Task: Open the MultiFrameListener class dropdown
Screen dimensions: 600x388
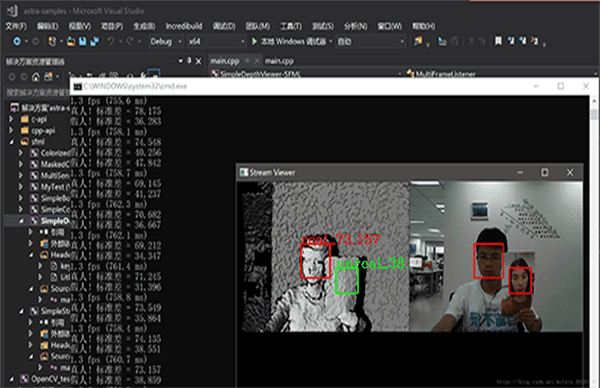Action: 502,73
